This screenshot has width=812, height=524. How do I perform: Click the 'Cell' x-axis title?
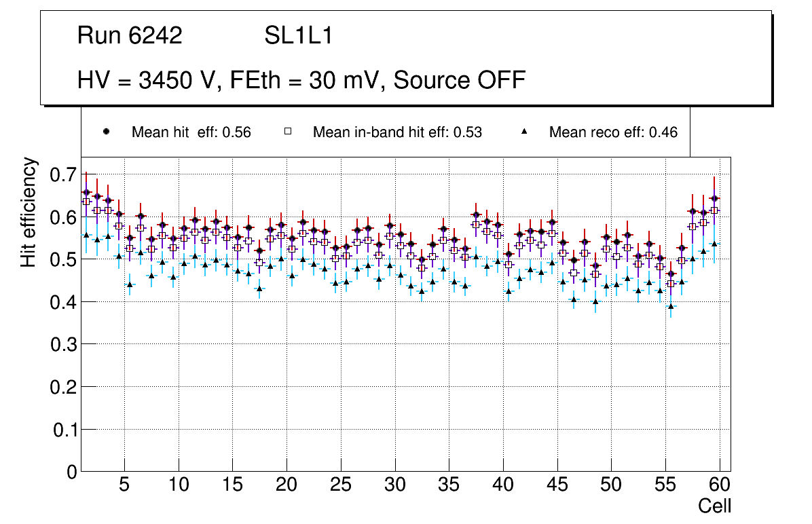pos(715,506)
